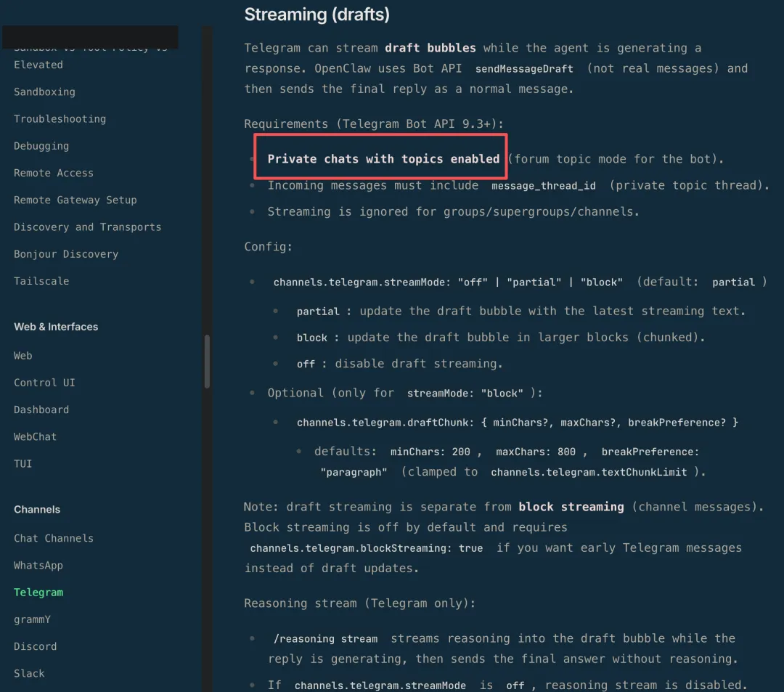The image size is (784, 692).
Task: Click the sidebar scrollbar thumb
Action: pyautogui.click(x=207, y=361)
